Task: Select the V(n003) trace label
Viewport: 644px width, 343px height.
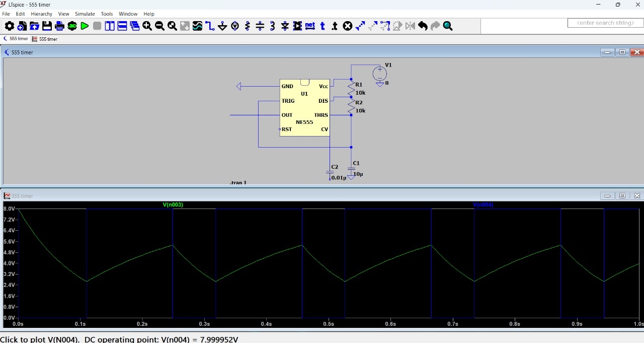Action: coord(173,204)
